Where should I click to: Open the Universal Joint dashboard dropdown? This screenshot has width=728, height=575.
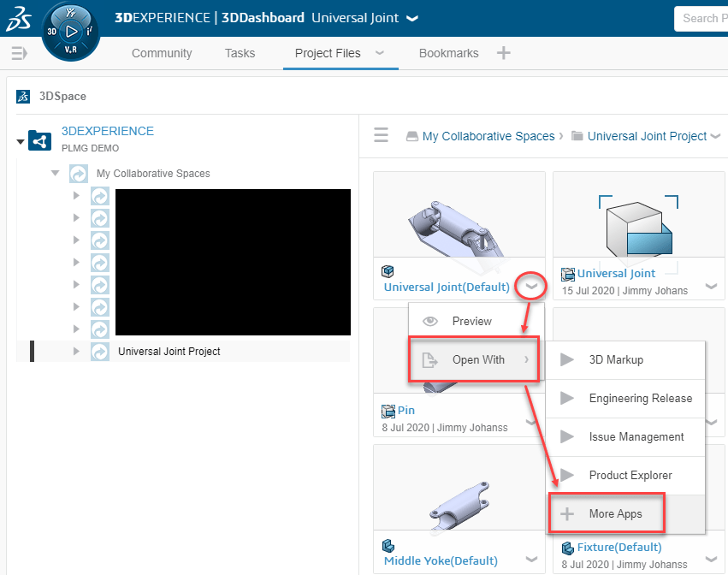(x=411, y=18)
